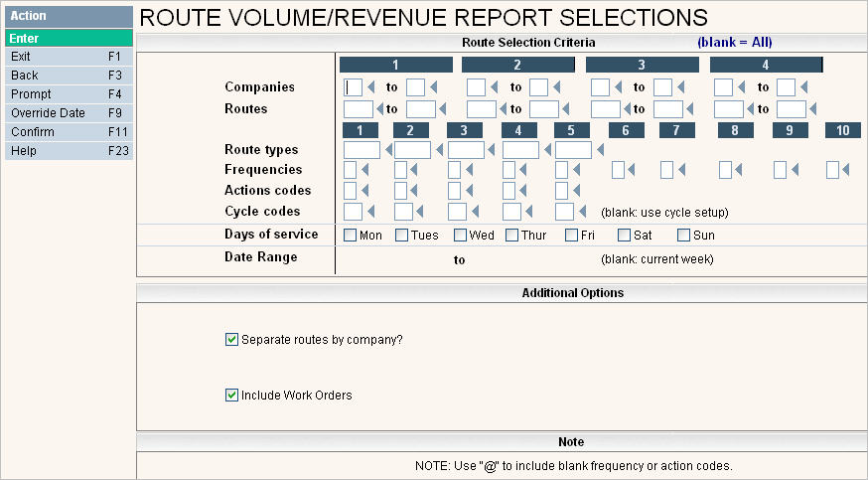Focus the Route types column 1 input
Screen dimensions: 868x480
coord(362,149)
